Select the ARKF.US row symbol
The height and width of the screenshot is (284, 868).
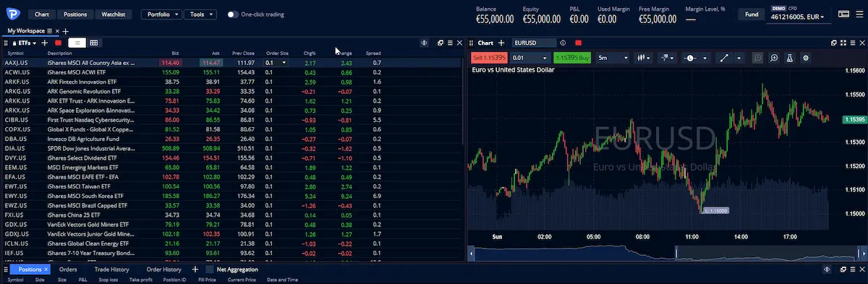pyautogui.click(x=16, y=82)
